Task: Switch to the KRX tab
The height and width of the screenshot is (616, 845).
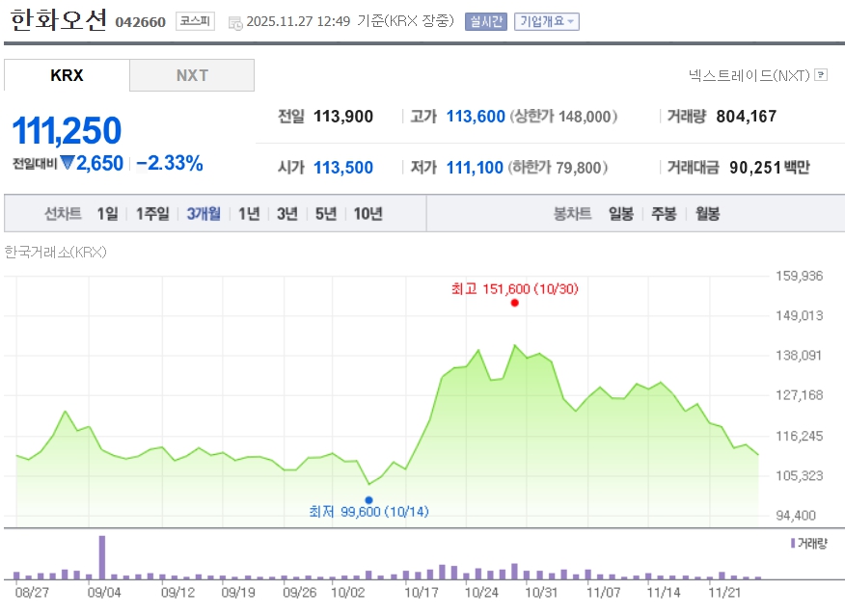Action: tap(67, 75)
